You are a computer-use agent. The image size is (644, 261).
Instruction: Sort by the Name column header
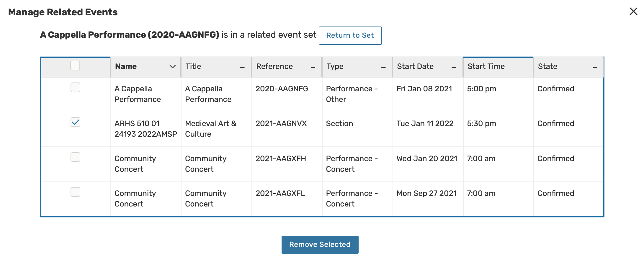point(126,67)
